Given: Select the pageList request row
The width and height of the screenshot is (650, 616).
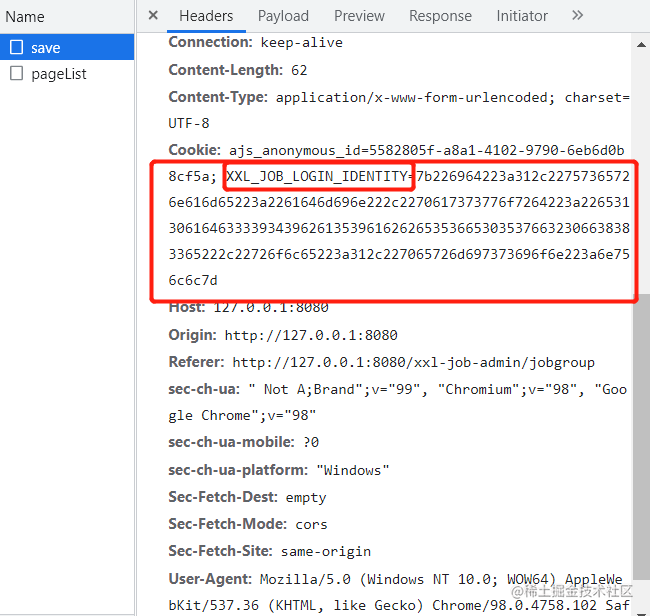Looking at the screenshot, I should (x=67, y=73).
